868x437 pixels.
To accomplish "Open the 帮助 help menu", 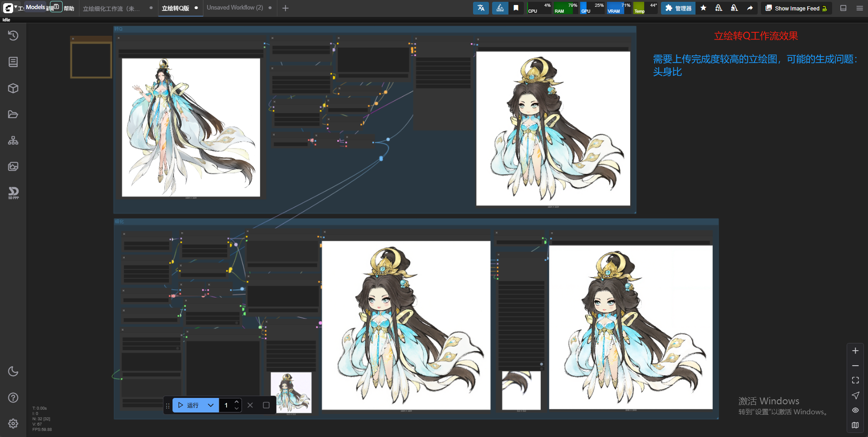I will [x=69, y=9].
